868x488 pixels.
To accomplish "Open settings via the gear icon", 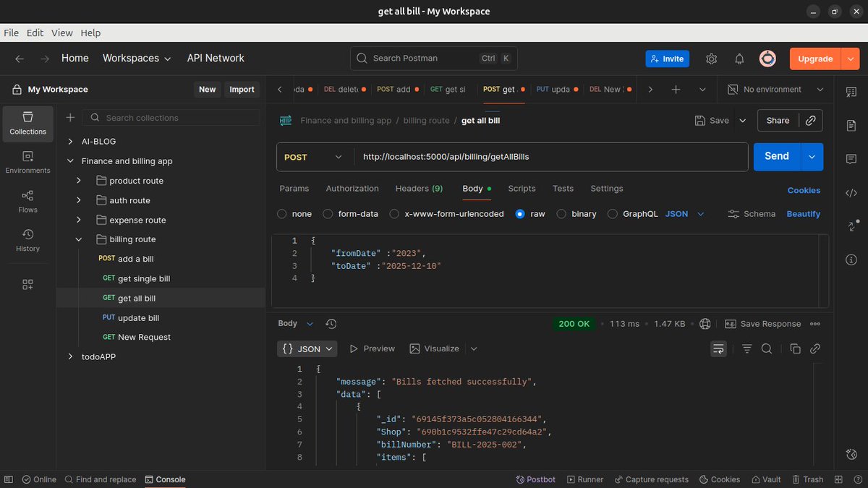I will coord(712,59).
